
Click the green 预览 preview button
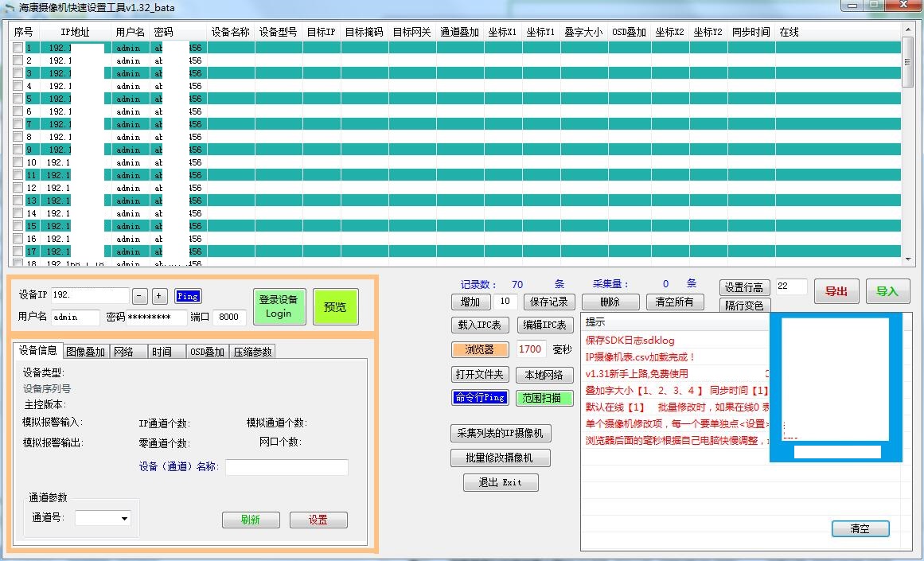[335, 307]
